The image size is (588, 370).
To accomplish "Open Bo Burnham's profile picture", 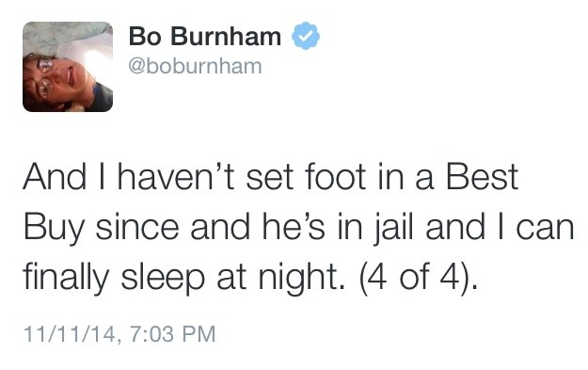I will click(68, 67).
